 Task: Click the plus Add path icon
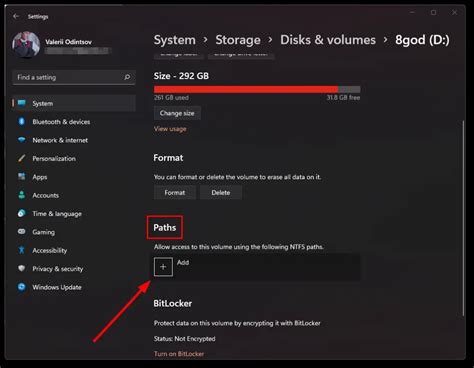click(x=163, y=267)
